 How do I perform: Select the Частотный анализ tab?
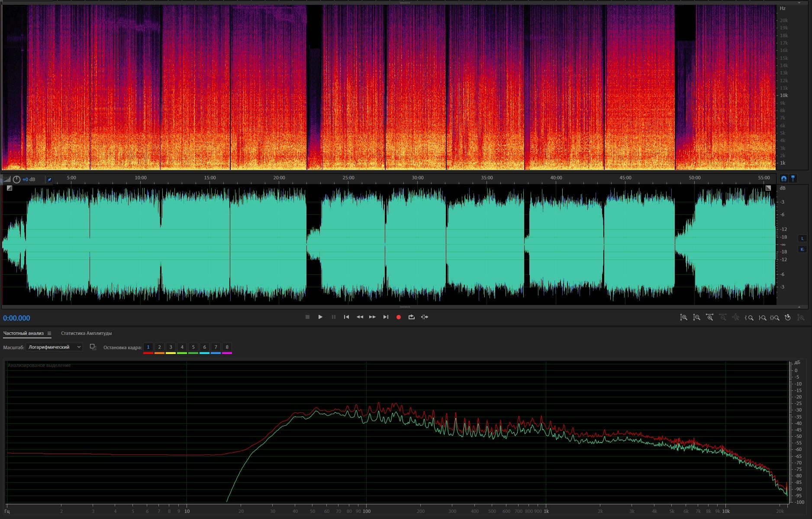point(23,334)
